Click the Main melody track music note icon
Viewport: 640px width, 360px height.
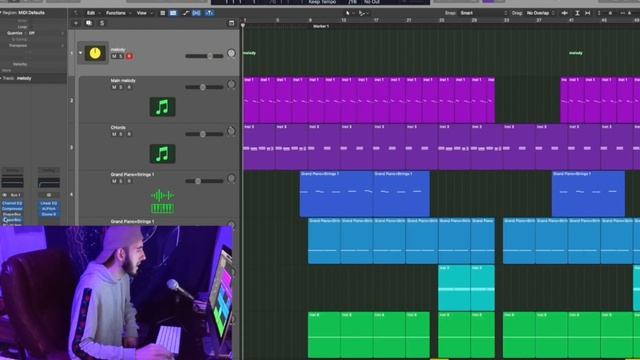tap(162, 107)
